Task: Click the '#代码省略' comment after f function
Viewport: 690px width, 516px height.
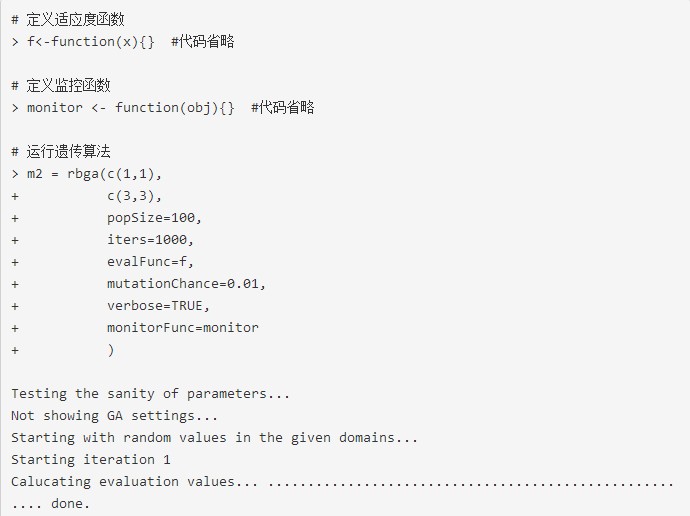Action: (x=203, y=42)
